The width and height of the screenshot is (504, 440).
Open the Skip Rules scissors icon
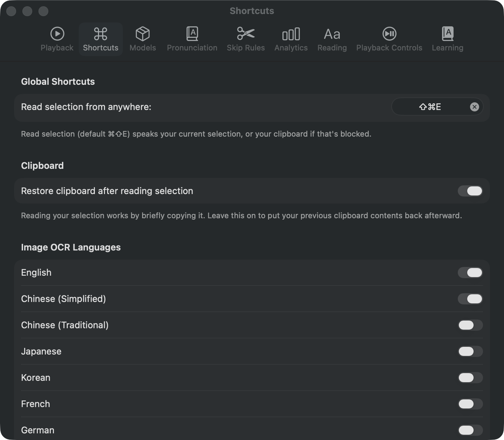pos(246,34)
